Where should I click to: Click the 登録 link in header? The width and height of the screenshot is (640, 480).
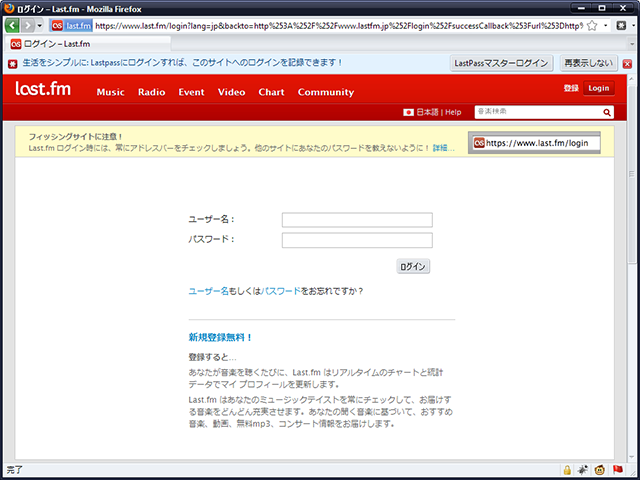pos(571,88)
